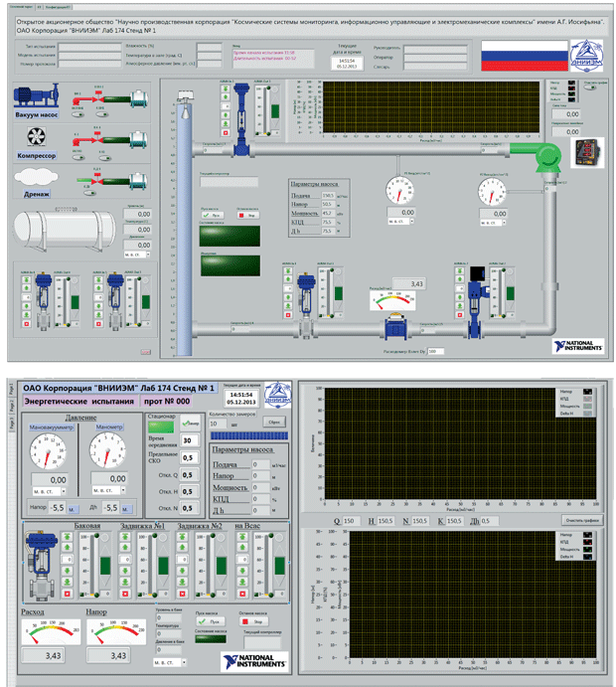The image size is (616, 687).
Task: Toggle the second switch under Компрессор line
Action: coord(104,158)
